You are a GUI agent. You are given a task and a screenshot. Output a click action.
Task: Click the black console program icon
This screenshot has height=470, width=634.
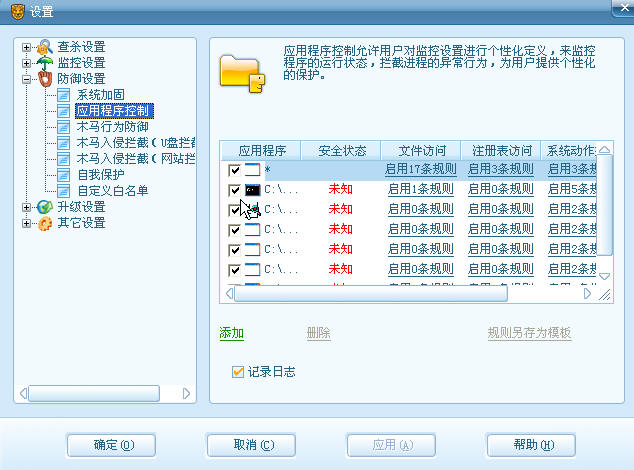(253, 190)
